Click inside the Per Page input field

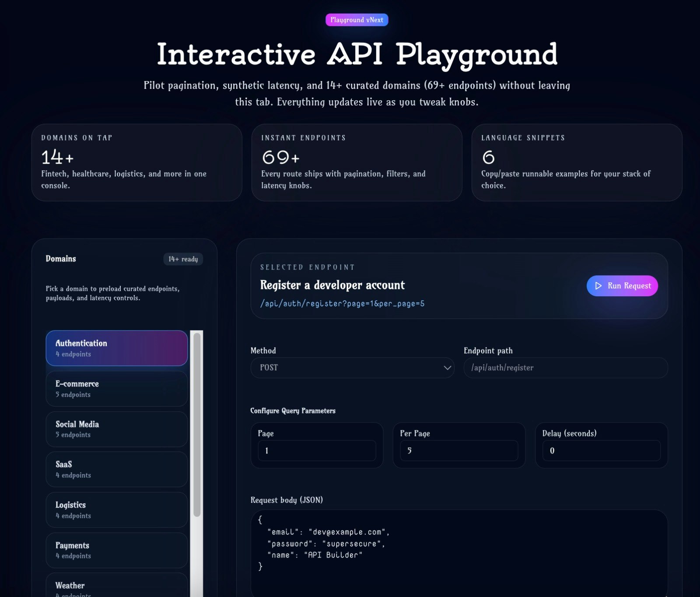[x=458, y=450]
